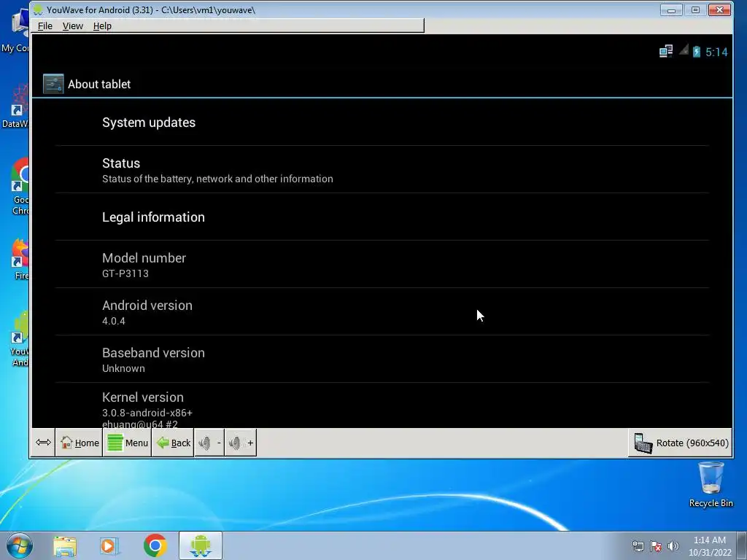Click the My Computer desktop icon

point(15,29)
